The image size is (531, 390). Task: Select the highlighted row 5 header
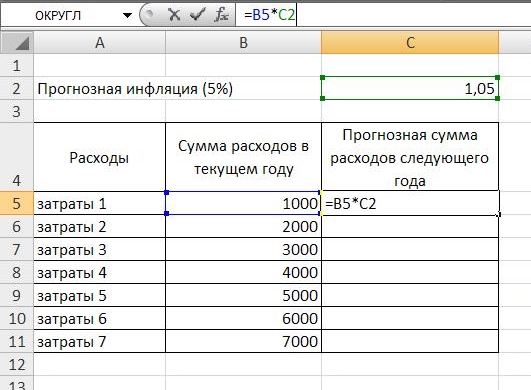tap(17, 203)
